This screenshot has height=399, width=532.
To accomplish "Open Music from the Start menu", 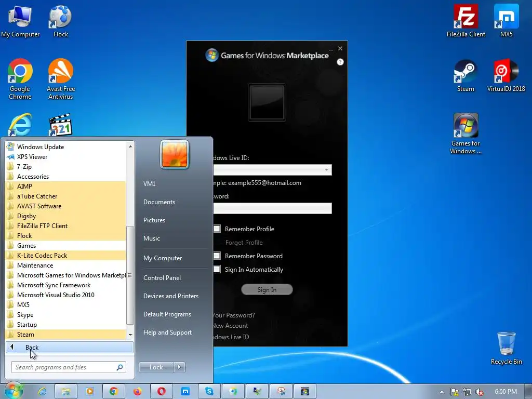I will click(x=152, y=238).
